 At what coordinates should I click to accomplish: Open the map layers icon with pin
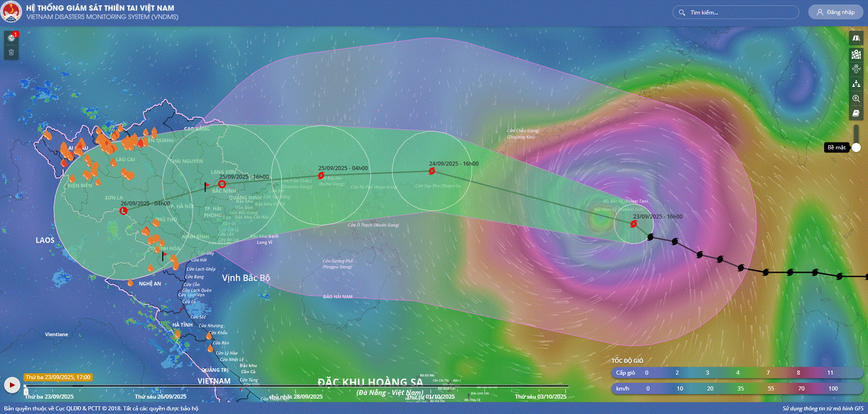point(856,54)
